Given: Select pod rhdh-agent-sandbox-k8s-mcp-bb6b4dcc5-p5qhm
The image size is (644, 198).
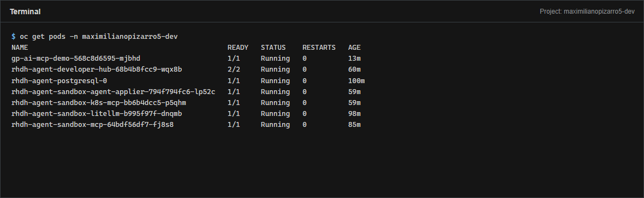Looking at the screenshot, I should pos(99,102).
